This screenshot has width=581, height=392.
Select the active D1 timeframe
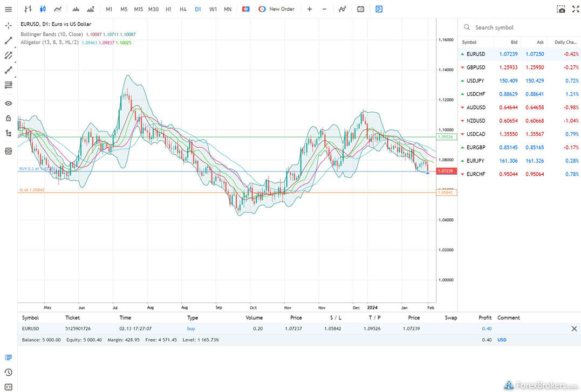pyautogui.click(x=198, y=9)
